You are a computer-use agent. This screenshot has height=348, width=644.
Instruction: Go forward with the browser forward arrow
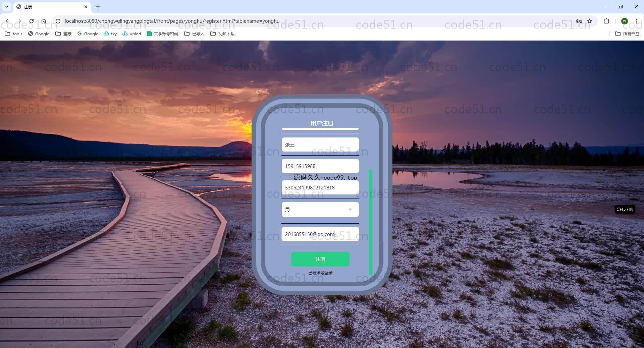[x=19, y=21]
